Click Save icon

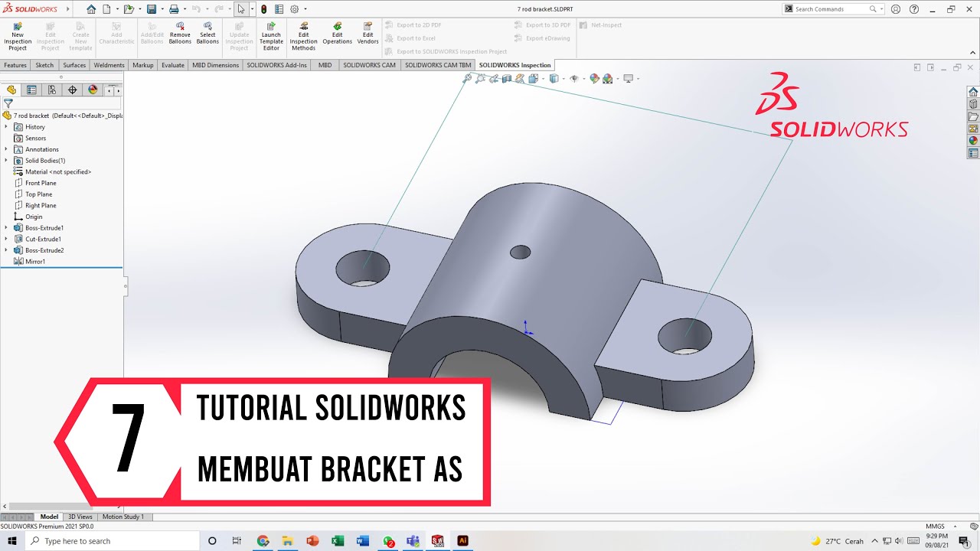(152, 9)
